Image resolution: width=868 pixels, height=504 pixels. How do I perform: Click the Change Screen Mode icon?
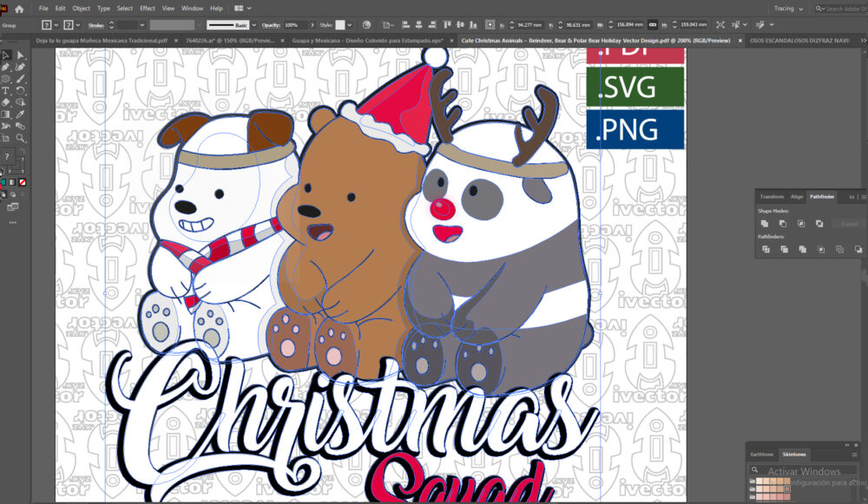pos(13,207)
